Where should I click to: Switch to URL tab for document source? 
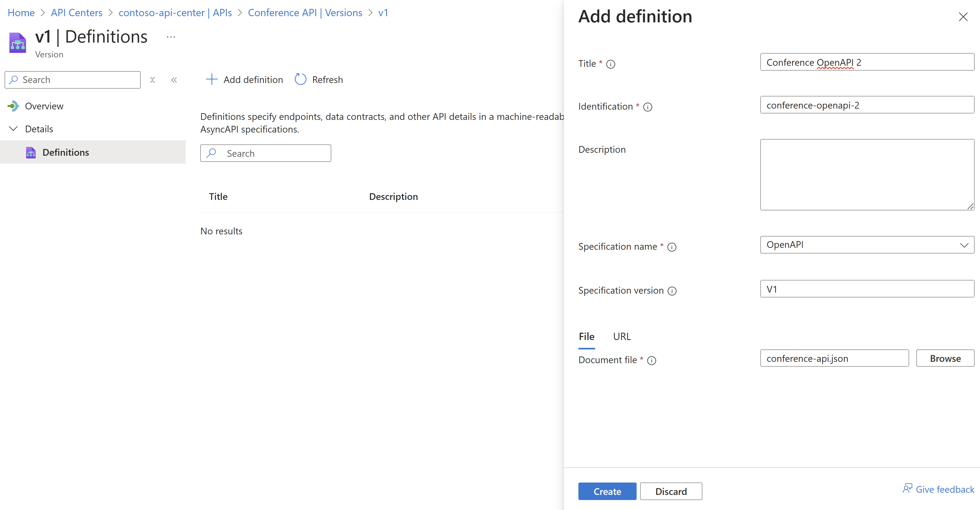(x=623, y=336)
